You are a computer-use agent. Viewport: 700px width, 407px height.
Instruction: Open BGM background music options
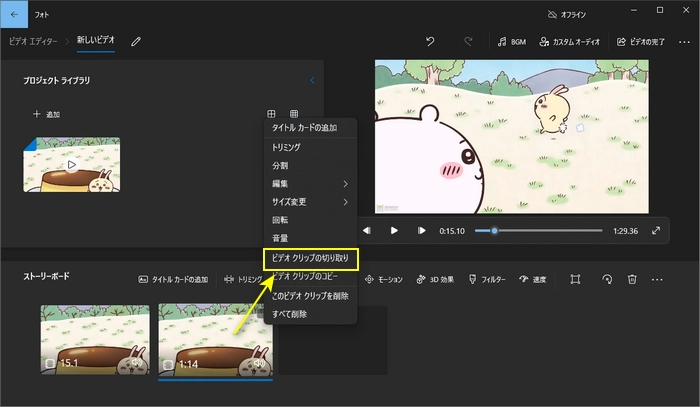click(511, 42)
